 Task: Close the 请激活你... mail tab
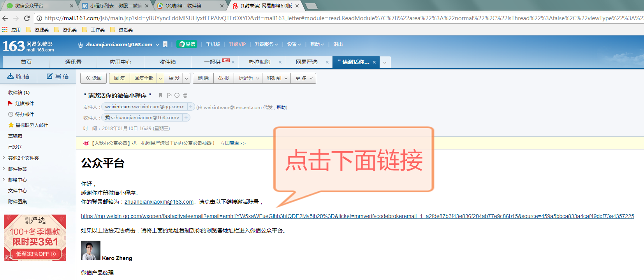pyautogui.click(x=374, y=62)
